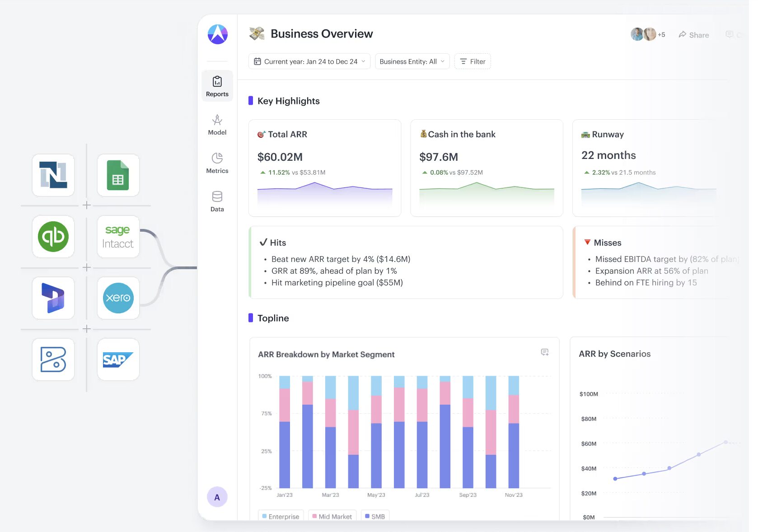Toggle the Enterprise legend item
This screenshot has width=758, height=532.
point(281,516)
